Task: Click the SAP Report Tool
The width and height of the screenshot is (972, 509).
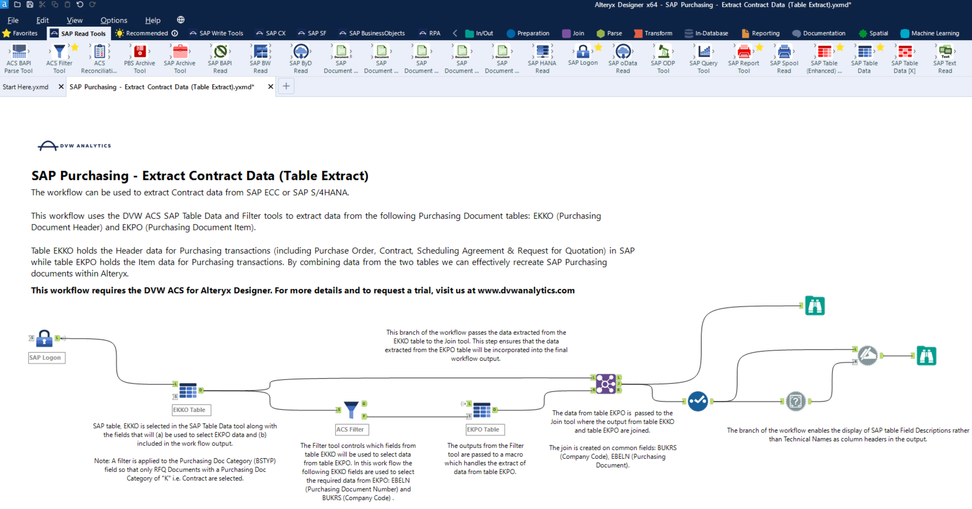Action: 744,59
